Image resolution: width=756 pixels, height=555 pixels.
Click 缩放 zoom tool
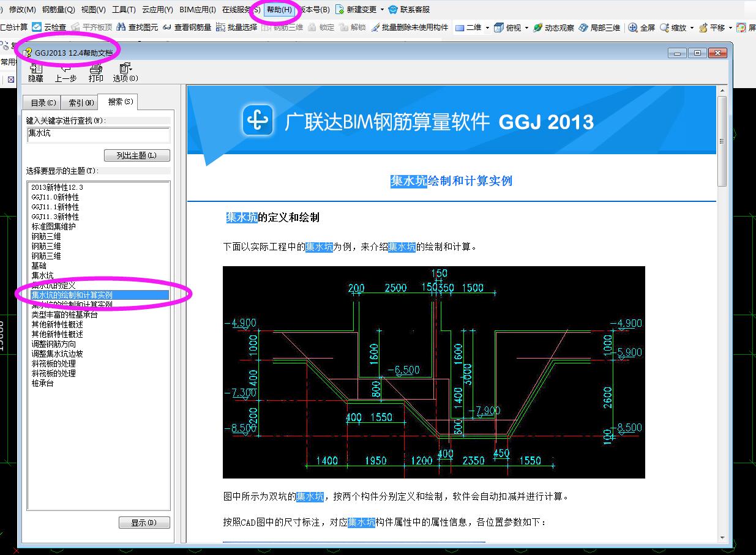pyautogui.click(x=673, y=28)
